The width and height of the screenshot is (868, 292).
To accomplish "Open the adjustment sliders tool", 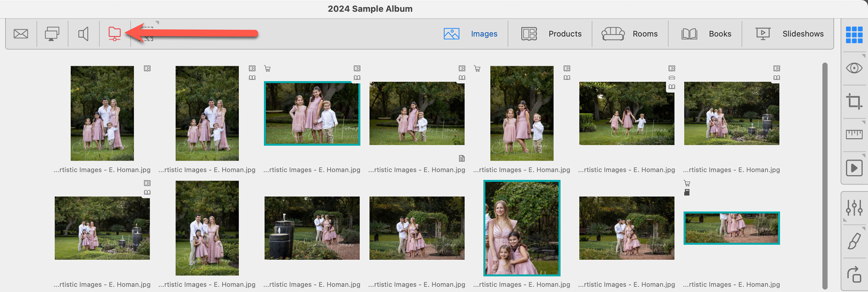I will point(854,208).
